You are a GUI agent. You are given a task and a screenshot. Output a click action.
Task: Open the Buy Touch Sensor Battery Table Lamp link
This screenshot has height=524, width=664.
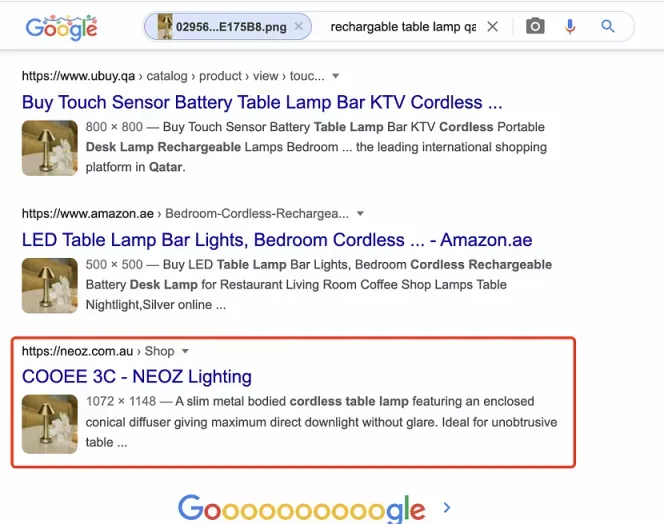pyautogui.click(x=262, y=103)
